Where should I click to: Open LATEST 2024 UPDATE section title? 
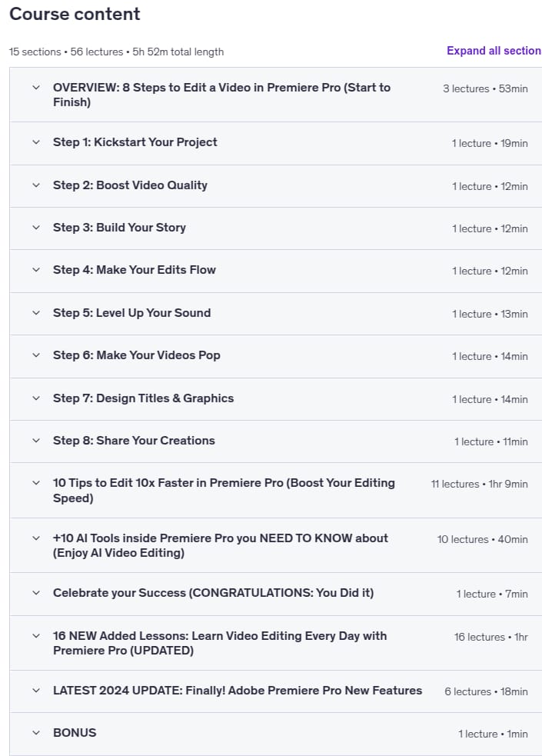coord(238,691)
